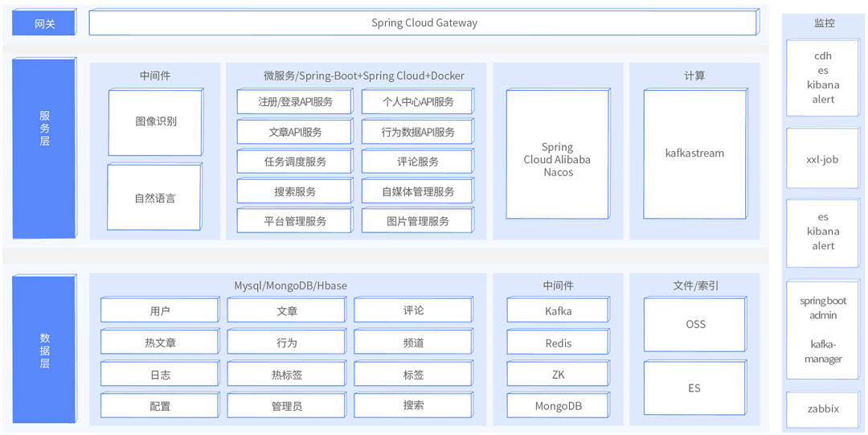
Task: Click the Redis middleware box
Action: [558, 343]
